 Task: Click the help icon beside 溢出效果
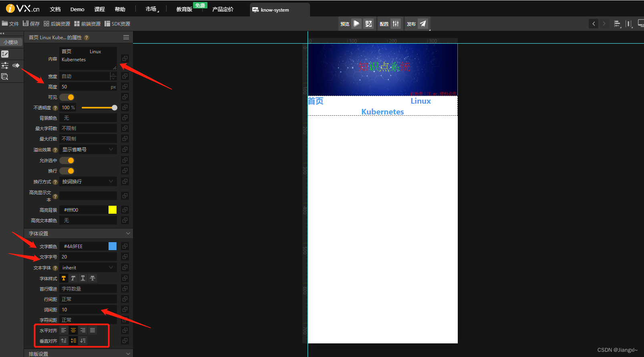55,150
